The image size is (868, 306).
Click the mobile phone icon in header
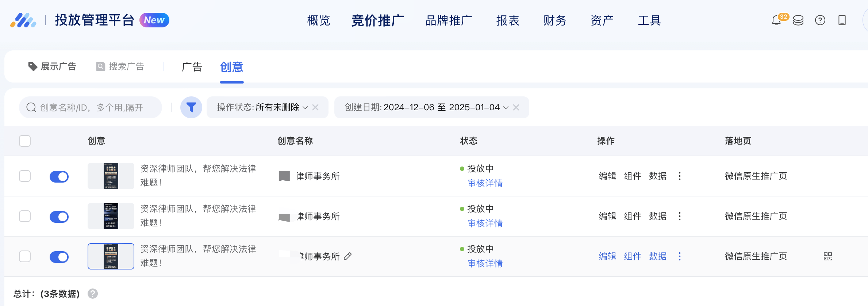click(842, 20)
